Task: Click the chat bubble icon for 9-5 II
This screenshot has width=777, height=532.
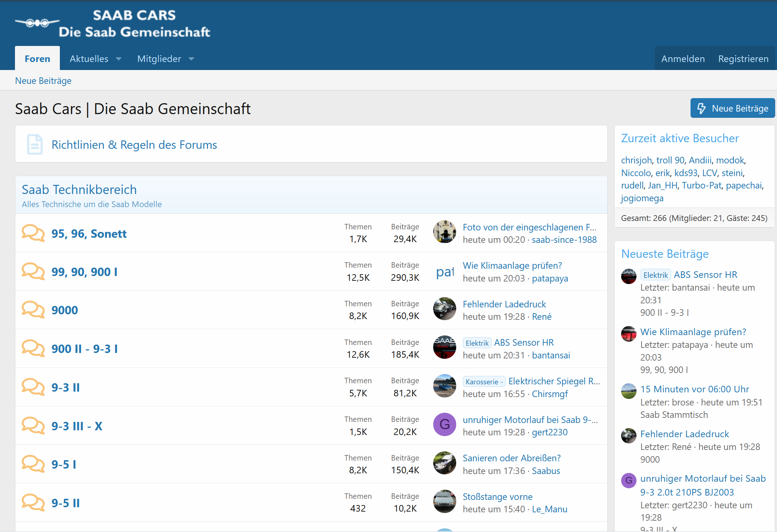Action: [x=33, y=503]
